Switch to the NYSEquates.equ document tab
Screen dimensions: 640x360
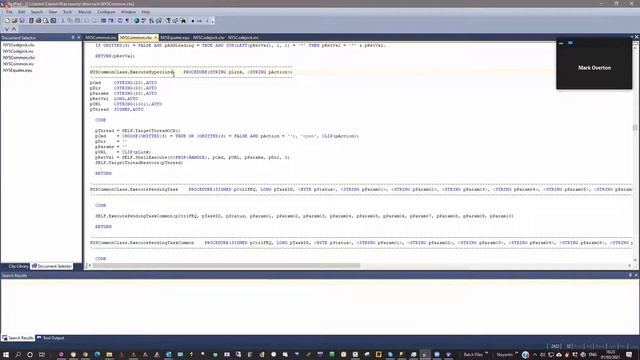click(175, 38)
